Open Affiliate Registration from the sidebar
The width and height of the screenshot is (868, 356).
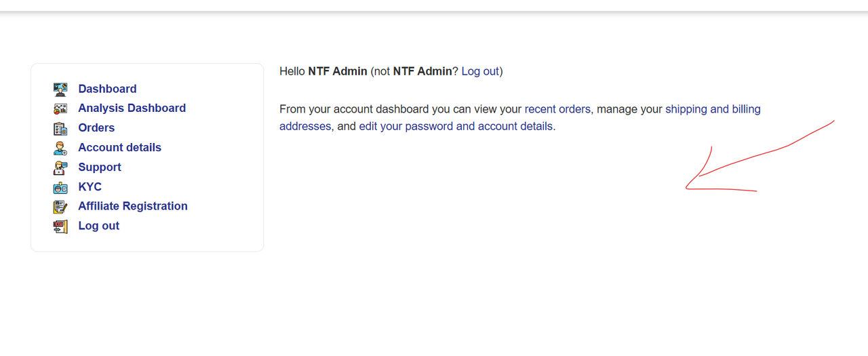[133, 206]
